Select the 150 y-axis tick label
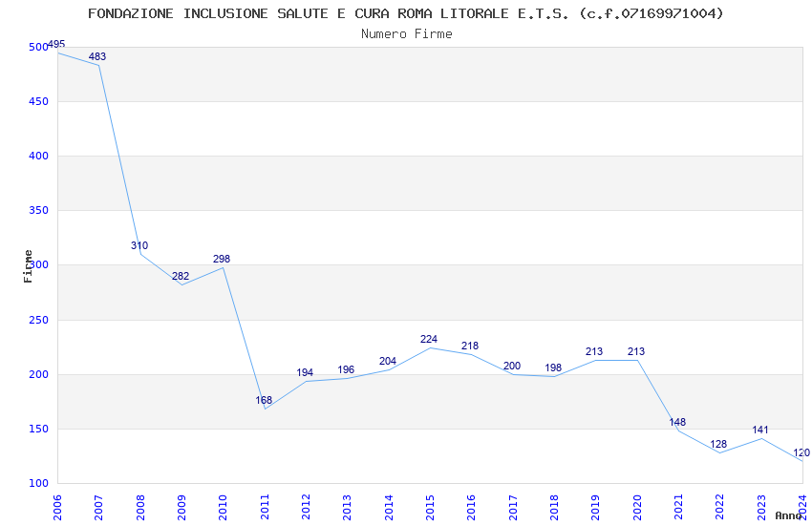Image resolution: width=812 pixels, height=525 pixels. pos(39,430)
